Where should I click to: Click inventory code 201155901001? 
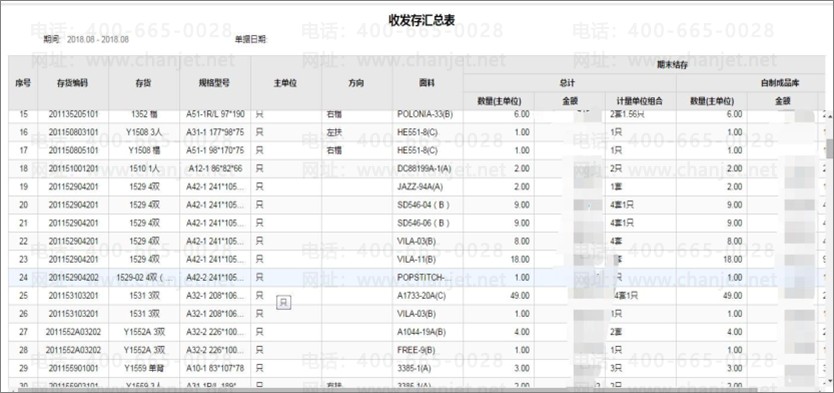click(x=73, y=368)
